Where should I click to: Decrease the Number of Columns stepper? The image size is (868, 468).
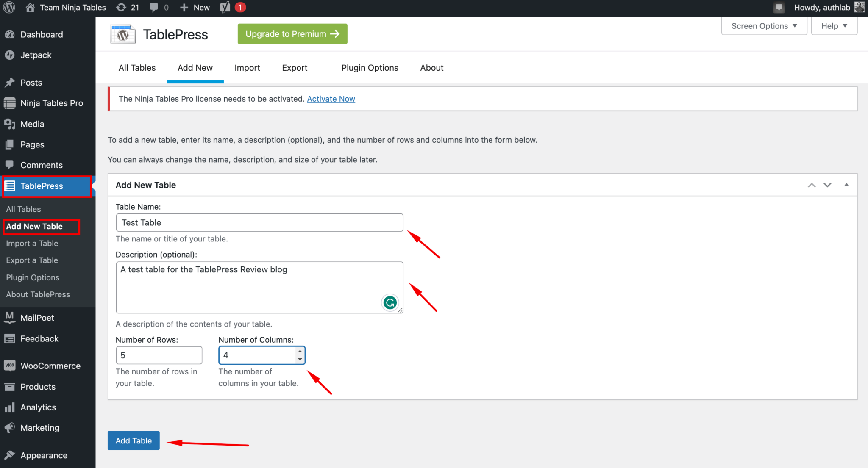(x=300, y=359)
